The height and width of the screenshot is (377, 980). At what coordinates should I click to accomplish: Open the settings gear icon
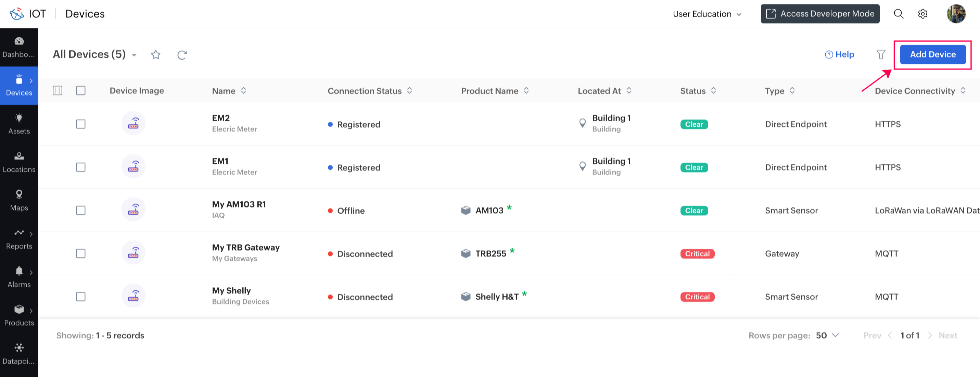(x=922, y=14)
